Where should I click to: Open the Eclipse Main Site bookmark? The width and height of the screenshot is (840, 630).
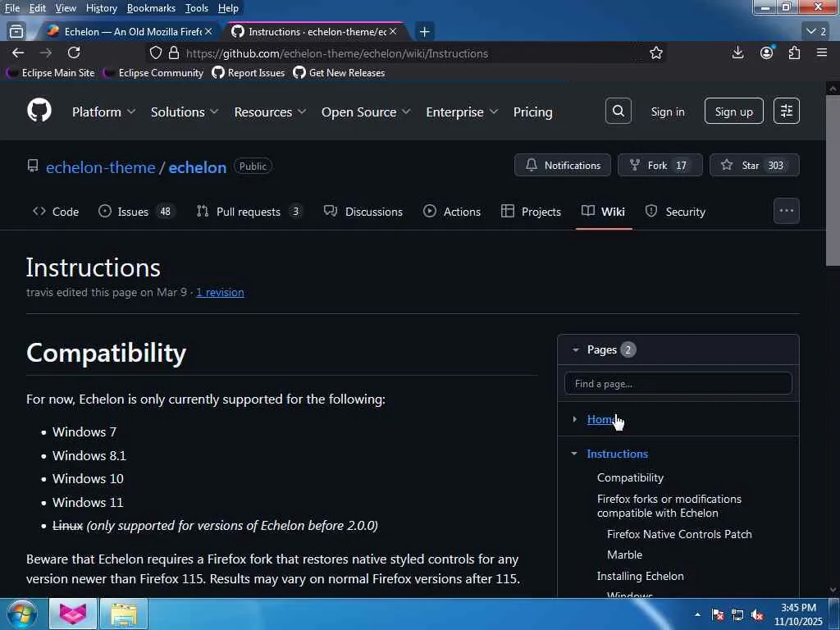51,73
